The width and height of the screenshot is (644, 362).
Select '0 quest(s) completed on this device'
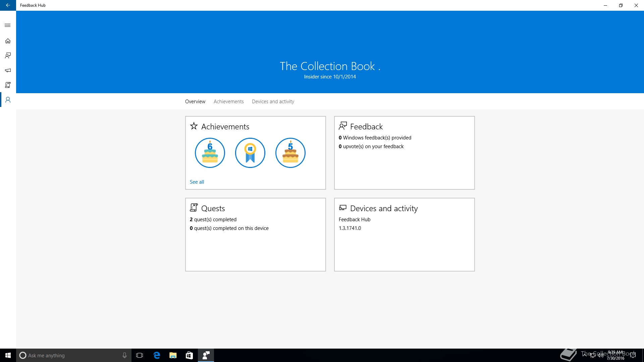click(229, 228)
